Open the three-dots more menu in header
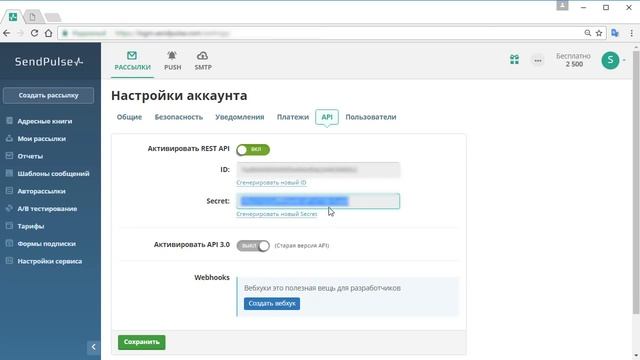 tap(538, 60)
